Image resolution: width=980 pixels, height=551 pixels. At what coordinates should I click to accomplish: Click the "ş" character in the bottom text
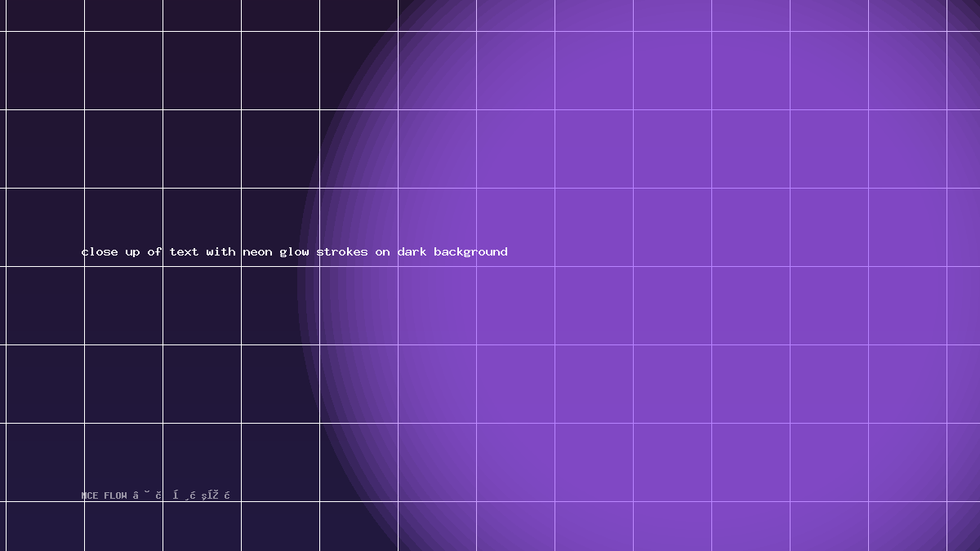tap(204, 496)
